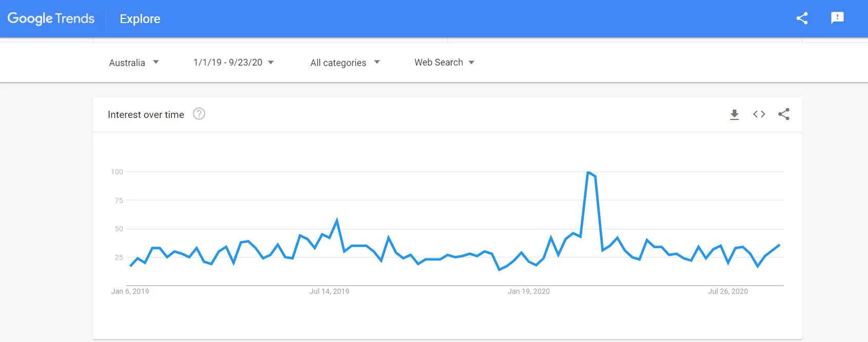Image resolution: width=868 pixels, height=342 pixels.
Task: Download the trend data with the download icon
Action: [x=735, y=114]
